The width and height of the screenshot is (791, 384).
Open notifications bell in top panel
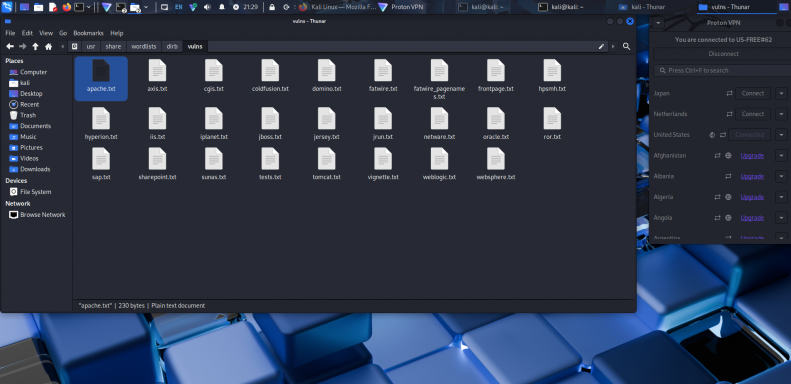[x=221, y=7]
